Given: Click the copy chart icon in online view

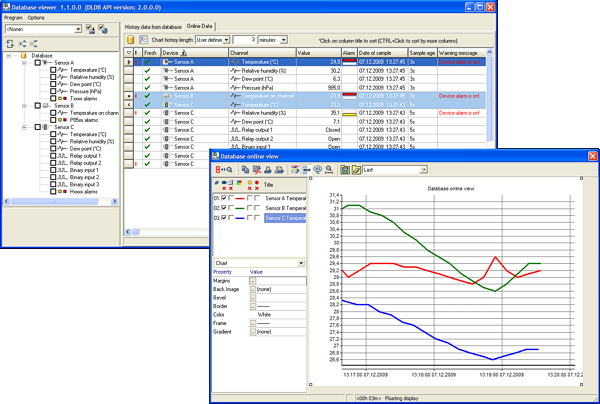Looking at the screenshot, I should (x=245, y=169).
